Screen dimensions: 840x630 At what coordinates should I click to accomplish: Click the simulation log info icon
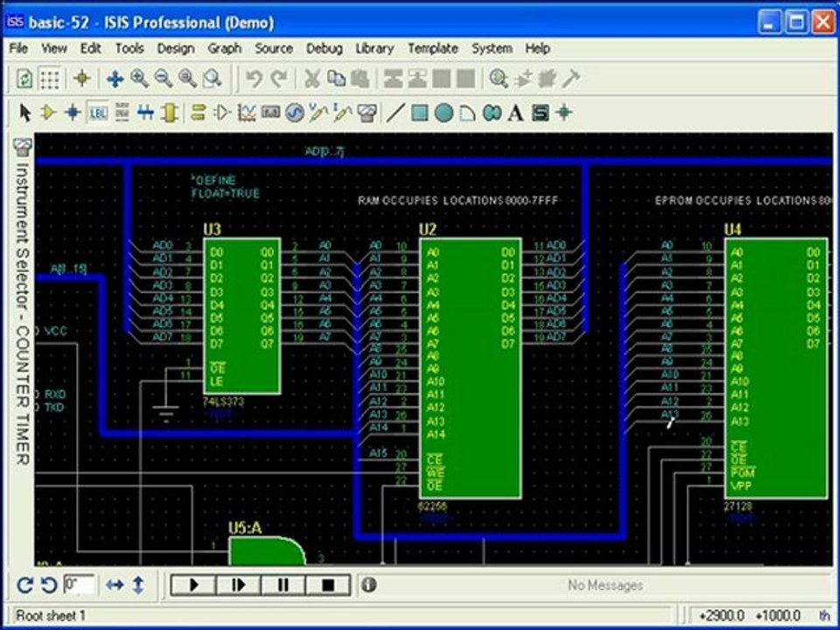point(368,584)
